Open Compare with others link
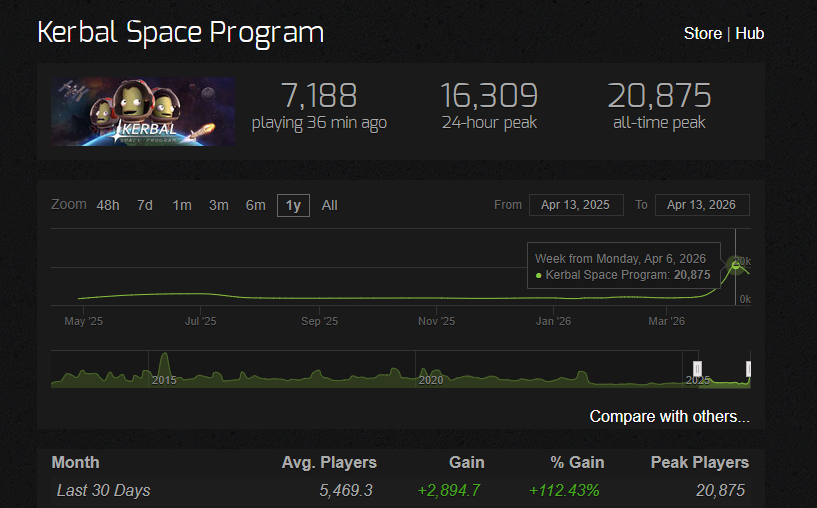Screen dimensions: 817x508 (670, 416)
